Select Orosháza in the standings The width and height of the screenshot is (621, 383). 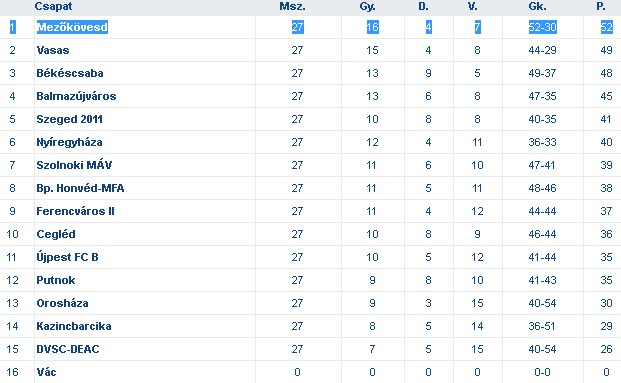tap(62, 303)
